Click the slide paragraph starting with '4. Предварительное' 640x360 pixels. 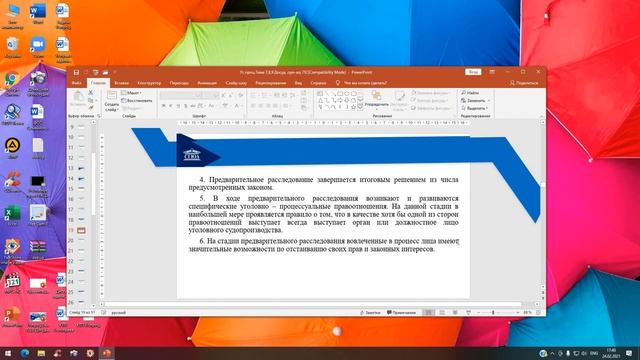click(323, 183)
